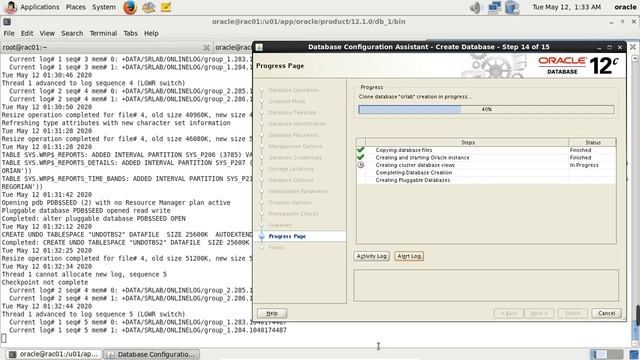Select 'Completing Database Creation' row

coord(486,173)
